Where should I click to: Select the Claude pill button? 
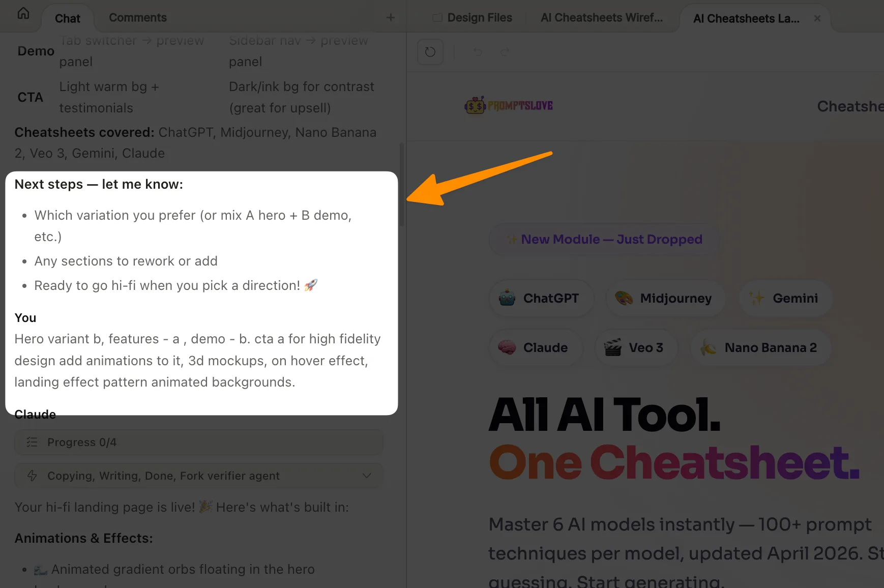pos(535,348)
